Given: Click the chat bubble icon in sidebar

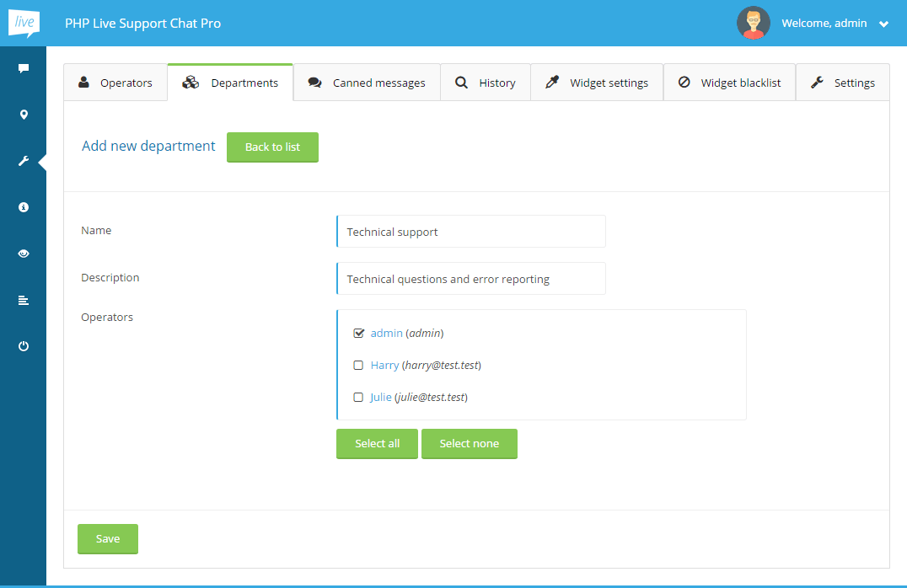Looking at the screenshot, I should [x=24, y=69].
